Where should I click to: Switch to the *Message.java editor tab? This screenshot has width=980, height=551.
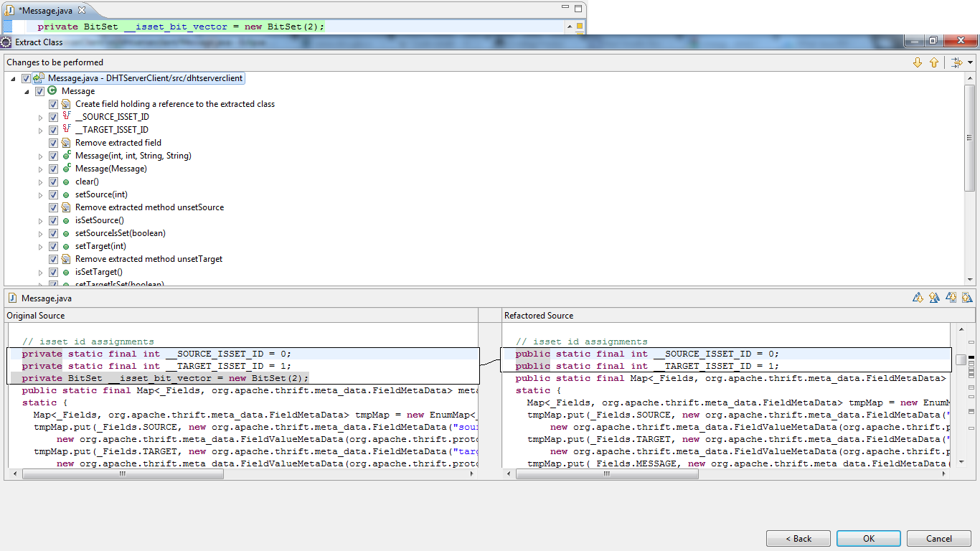[43, 11]
